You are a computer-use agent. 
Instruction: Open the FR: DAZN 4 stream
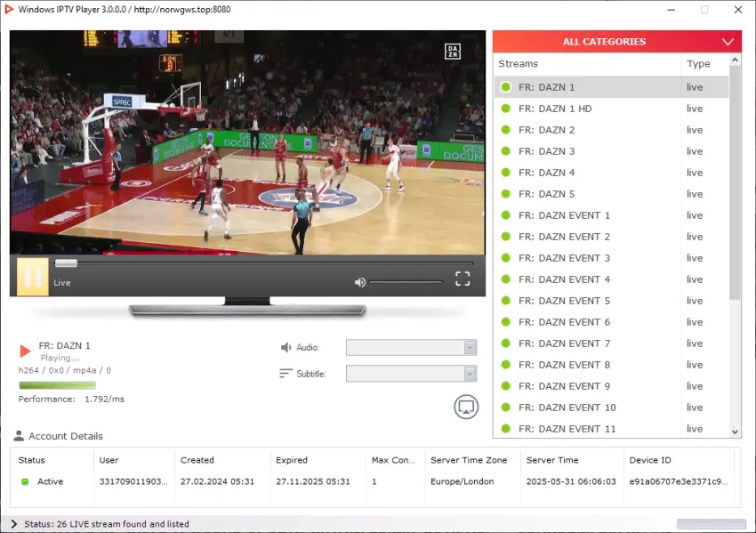[x=611, y=173]
